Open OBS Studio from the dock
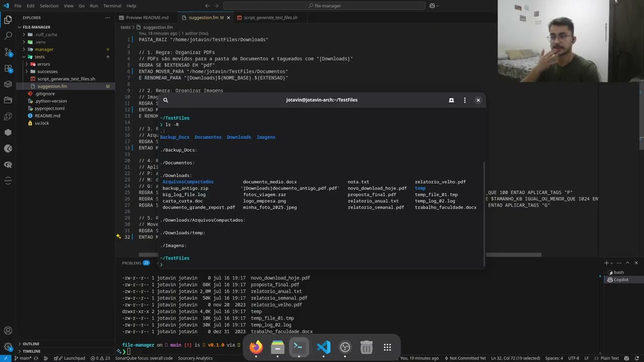 point(345,347)
